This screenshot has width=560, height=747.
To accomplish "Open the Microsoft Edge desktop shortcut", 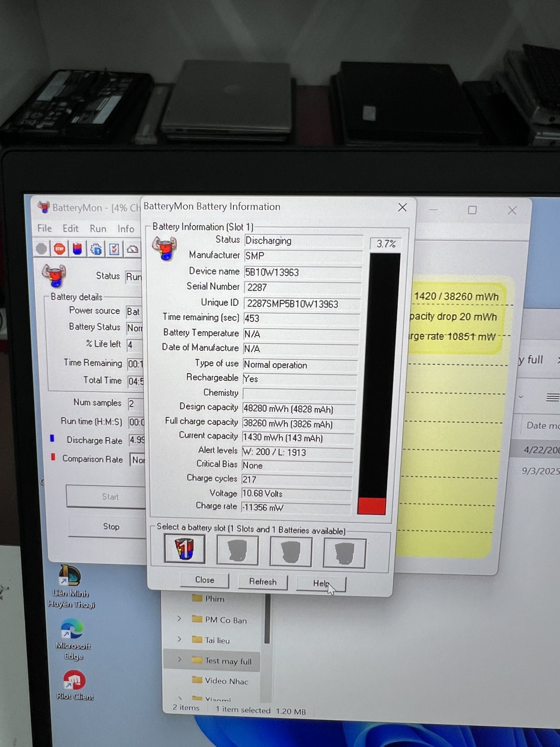I will coord(73,639).
